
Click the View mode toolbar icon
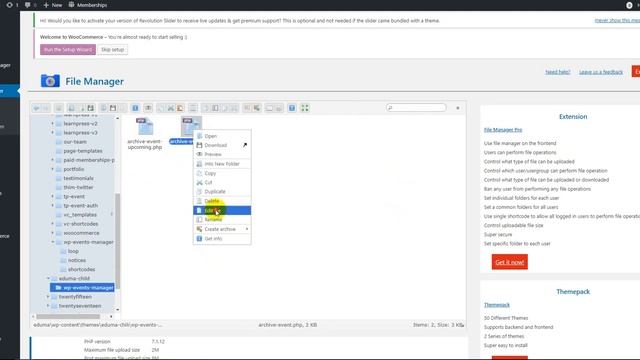point(269,108)
